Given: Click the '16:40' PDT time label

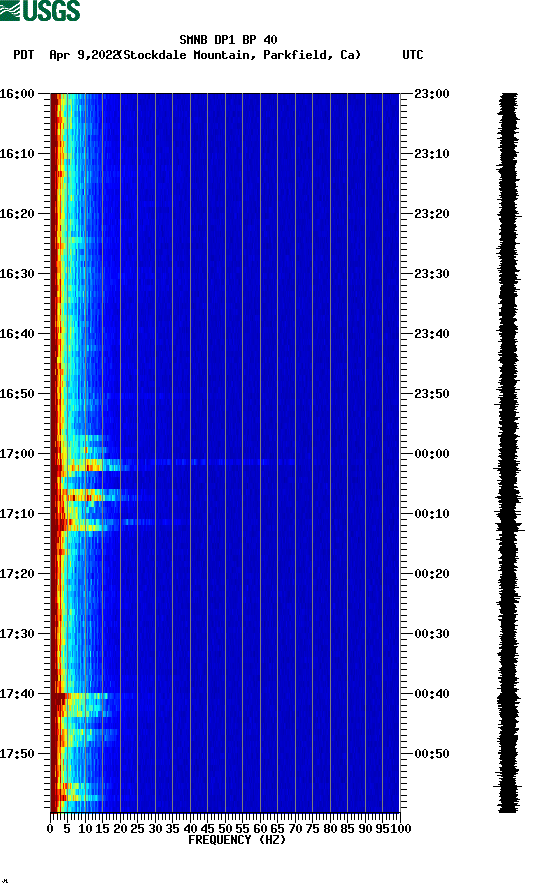Looking at the screenshot, I should point(17,334).
